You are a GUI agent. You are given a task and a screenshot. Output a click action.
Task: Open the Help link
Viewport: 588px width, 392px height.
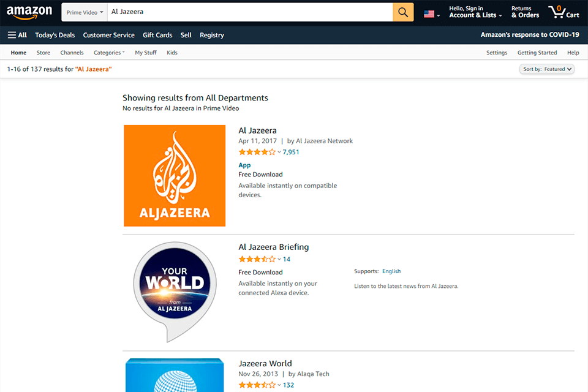[573, 53]
